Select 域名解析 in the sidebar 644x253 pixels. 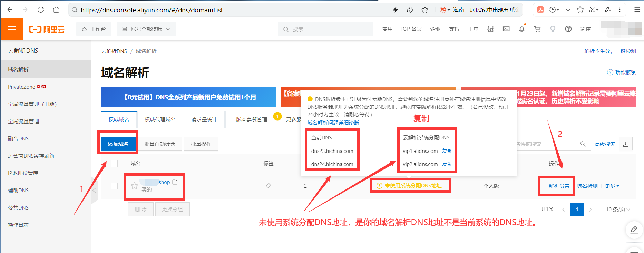pos(46,69)
